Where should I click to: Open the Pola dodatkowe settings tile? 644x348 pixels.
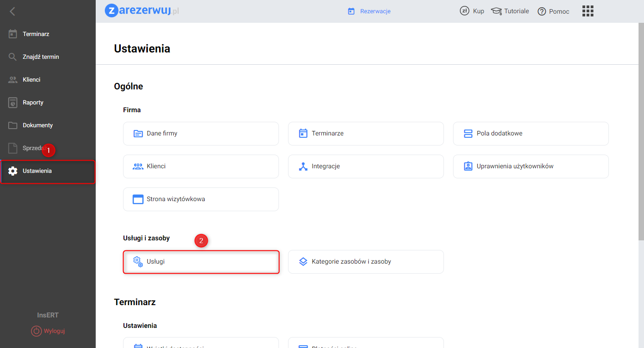tap(531, 134)
